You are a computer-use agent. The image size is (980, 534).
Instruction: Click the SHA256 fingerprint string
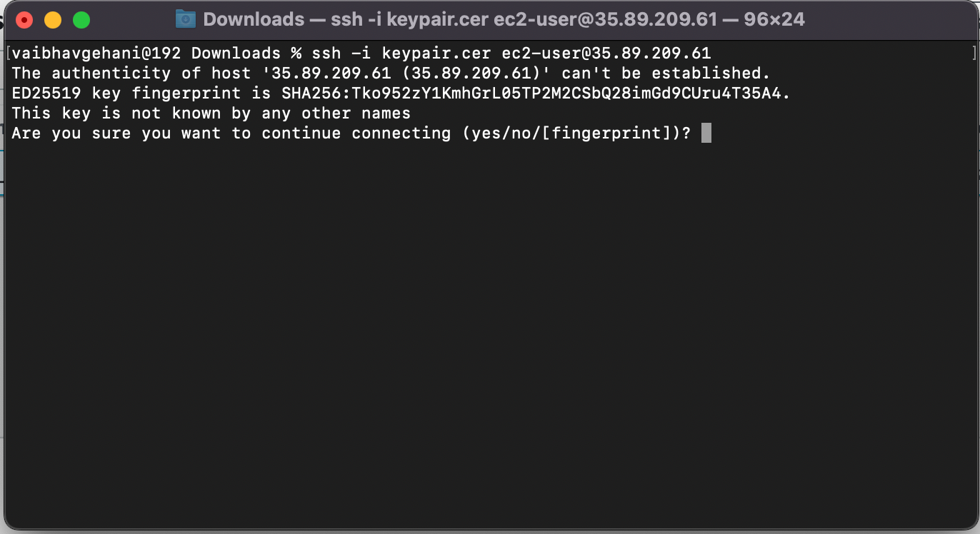(x=536, y=93)
